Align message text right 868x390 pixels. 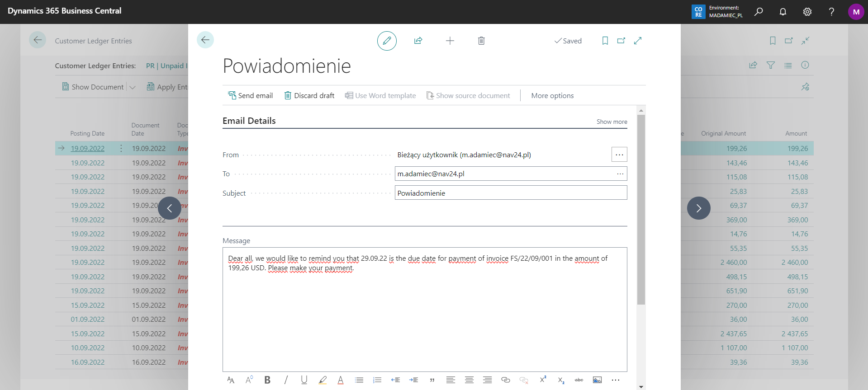point(487,380)
